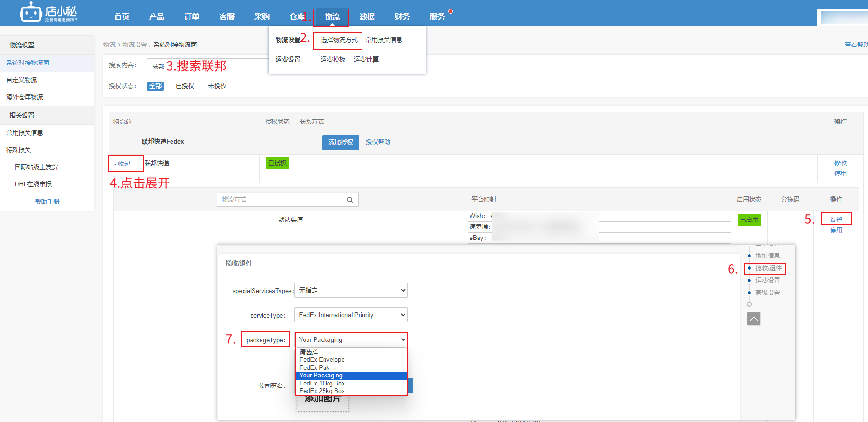This screenshot has width=868, height=422.
Task: Click the scroll-to-top arrow button
Action: [754, 319]
